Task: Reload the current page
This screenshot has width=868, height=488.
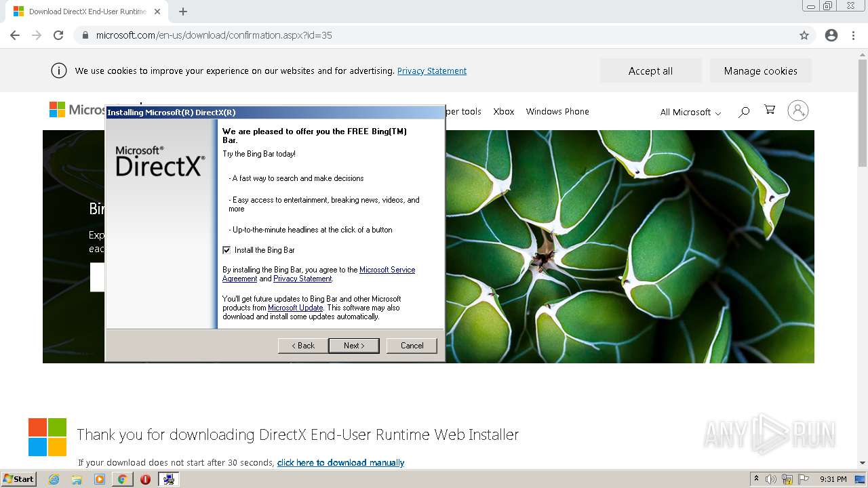Action: point(58,35)
